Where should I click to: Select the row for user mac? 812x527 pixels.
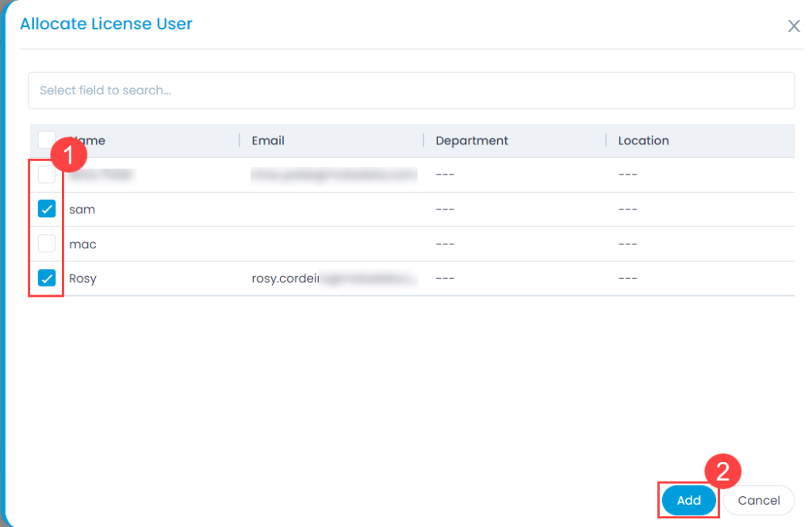(x=82, y=244)
